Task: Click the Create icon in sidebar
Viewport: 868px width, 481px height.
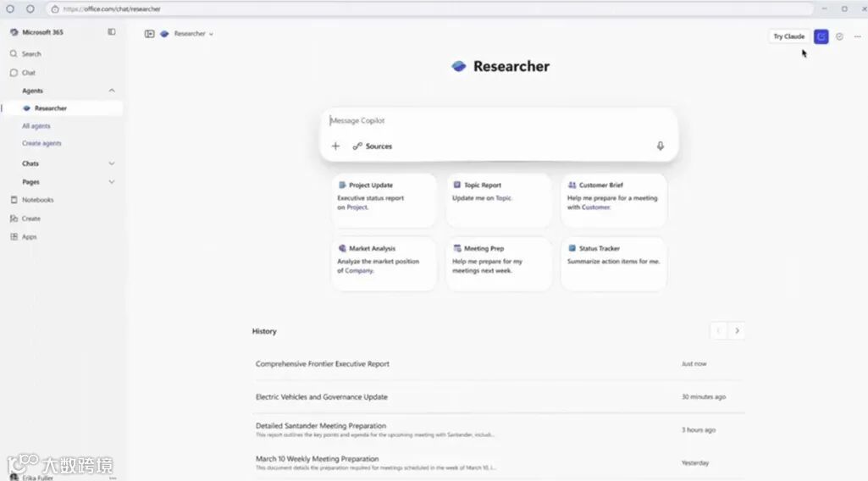Action: pyautogui.click(x=14, y=218)
